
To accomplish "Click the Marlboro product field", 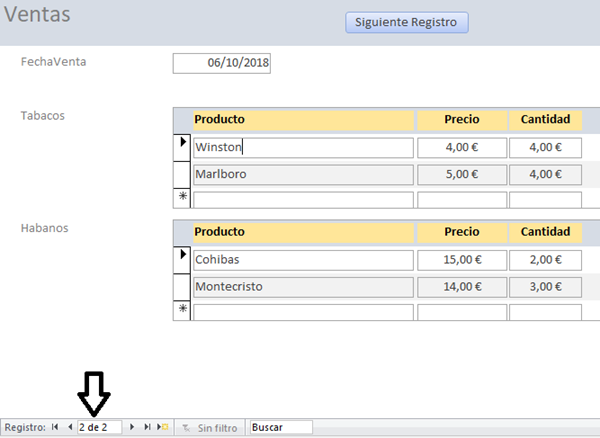I will point(303,174).
